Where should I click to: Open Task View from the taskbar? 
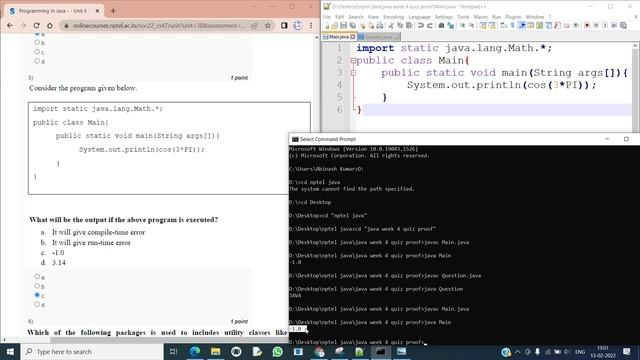pyautogui.click(x=173, y=351)
